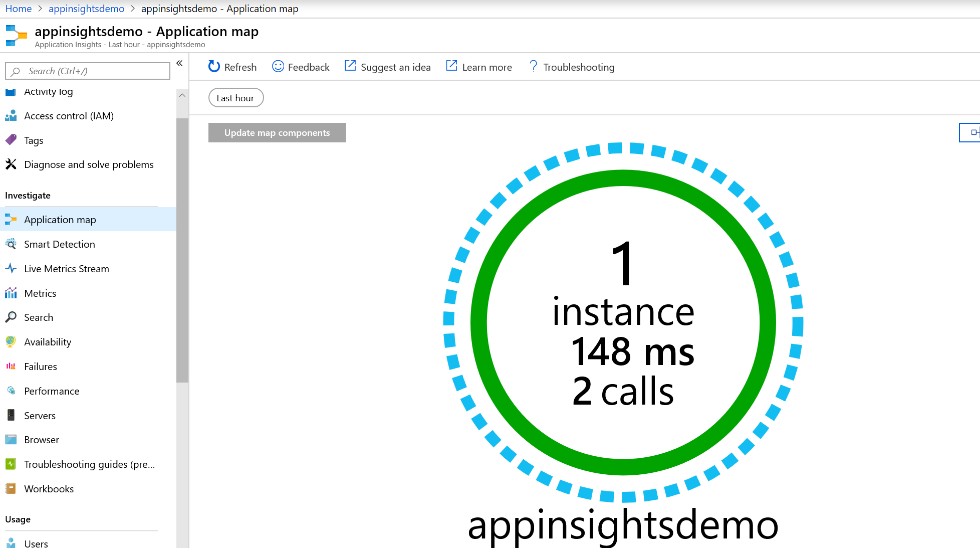This screenshot has height=548, width=980.
Task: Click the Users person icon
Action: pyautogui.click(x=11, y=543)
